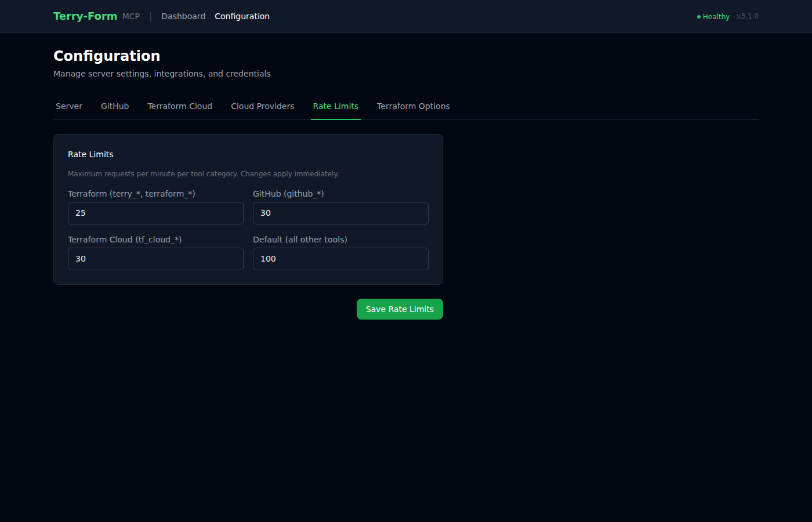812x522 pixels.
Task: Click the v3.1.0 version text
Action: pos(748,16)
